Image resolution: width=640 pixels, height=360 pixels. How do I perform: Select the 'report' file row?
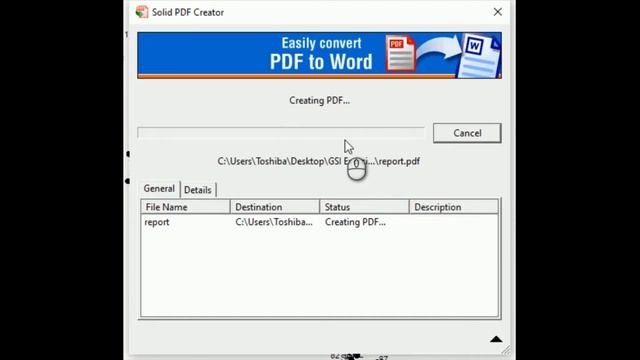(x=320, y=222)
